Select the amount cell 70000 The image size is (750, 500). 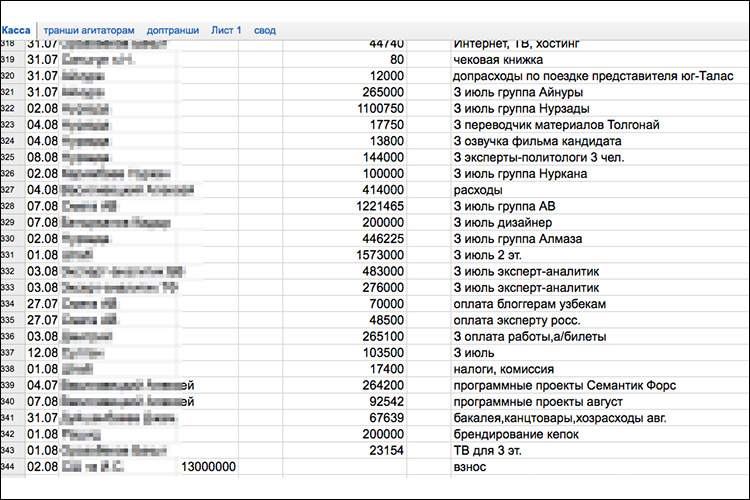[344, 304]
